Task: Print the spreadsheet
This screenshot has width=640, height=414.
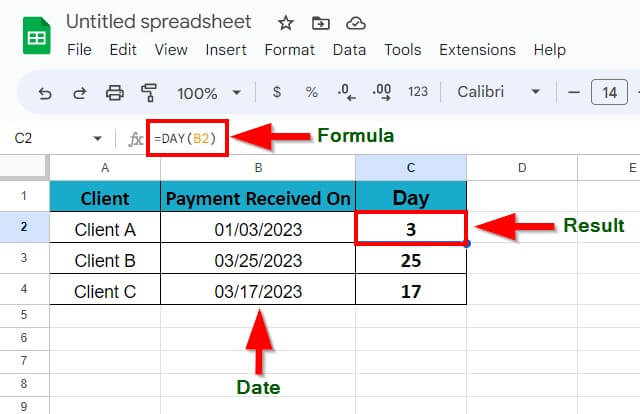Action: pyautogui.click(x=115, y=92)
